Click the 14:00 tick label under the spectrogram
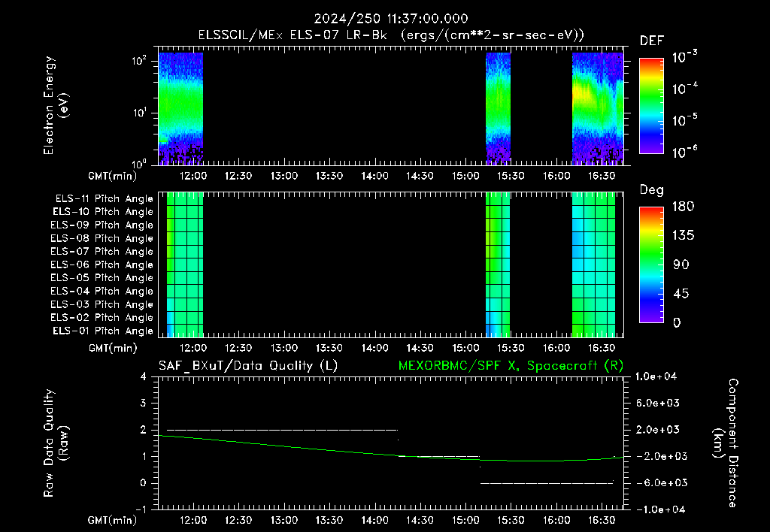Image resolution: width=770 pixels, height=532 pixels. coord(374,176)
